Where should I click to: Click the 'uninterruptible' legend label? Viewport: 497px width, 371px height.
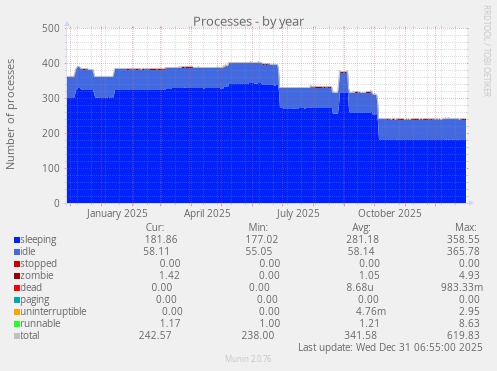[x=53, y=312]
